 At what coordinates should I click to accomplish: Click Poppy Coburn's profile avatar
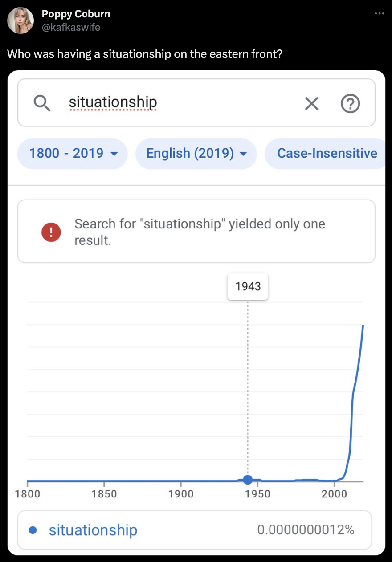pyautogui.click(x=20, y=20)
